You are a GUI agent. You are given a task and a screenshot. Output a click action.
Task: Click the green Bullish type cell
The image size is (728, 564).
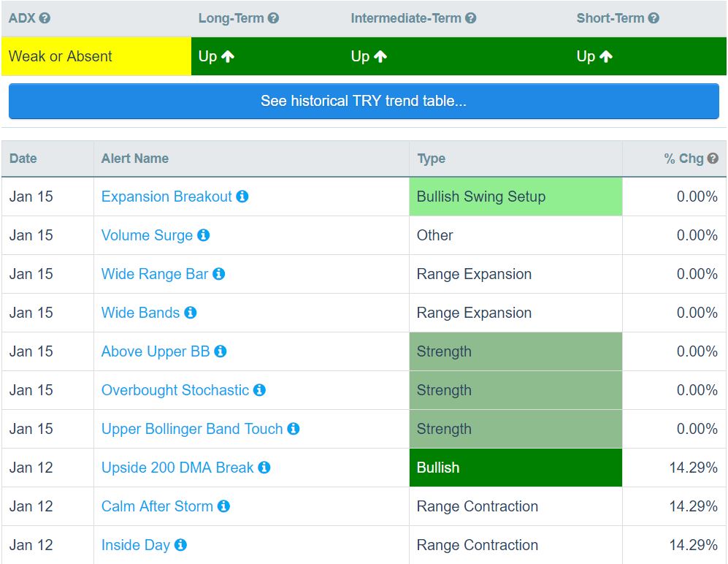(x=516, y=468)
